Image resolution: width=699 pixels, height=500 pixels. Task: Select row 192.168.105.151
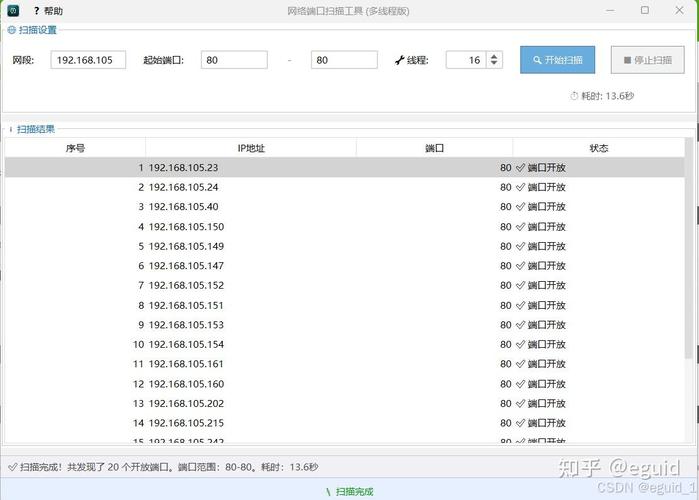(345, 305)
